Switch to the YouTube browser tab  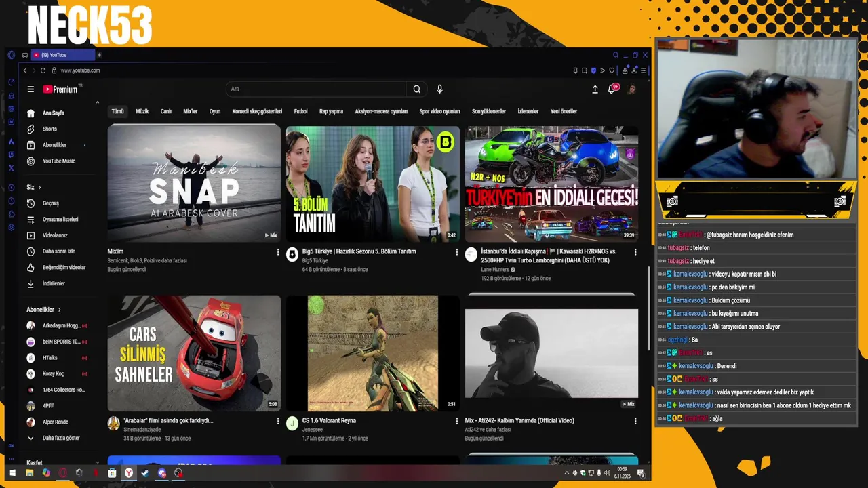62,55
